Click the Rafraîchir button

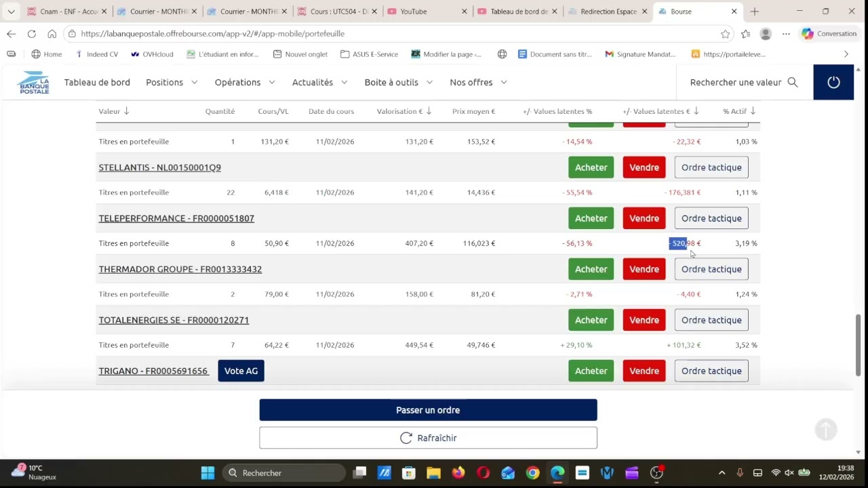[x=428, y=438]
